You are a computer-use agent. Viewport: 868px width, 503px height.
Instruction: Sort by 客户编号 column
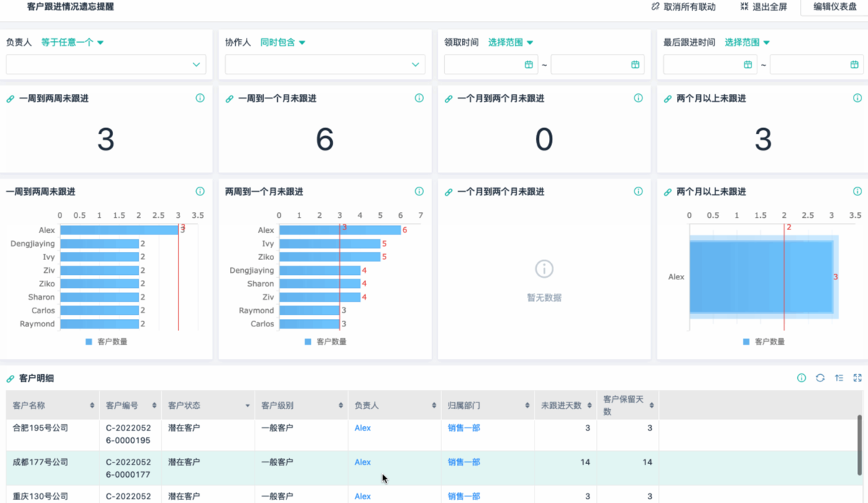(x=154, y=405)
